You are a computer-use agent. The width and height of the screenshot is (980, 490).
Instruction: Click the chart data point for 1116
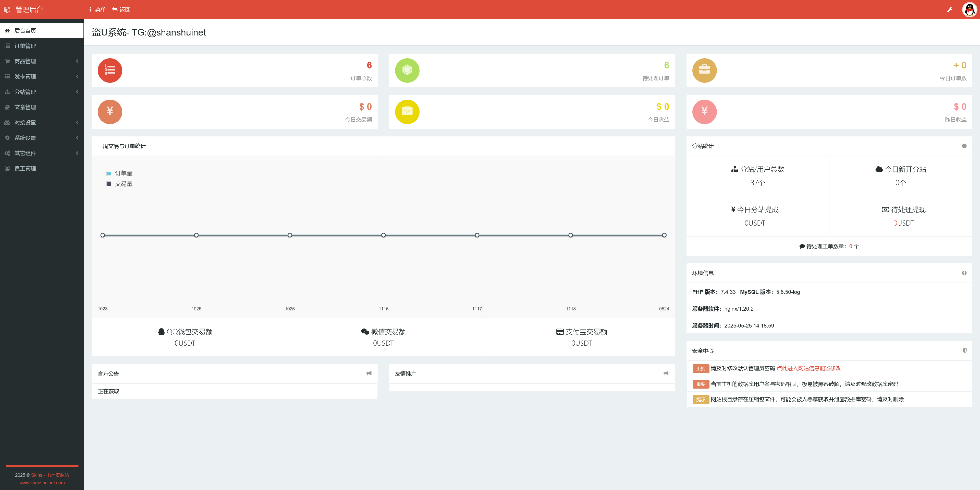pos(384,235)
